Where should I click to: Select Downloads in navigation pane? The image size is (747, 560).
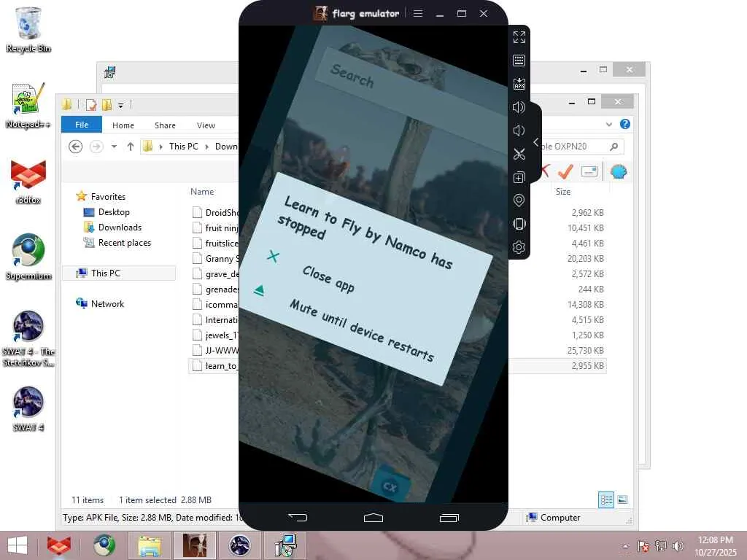point(120,227)
